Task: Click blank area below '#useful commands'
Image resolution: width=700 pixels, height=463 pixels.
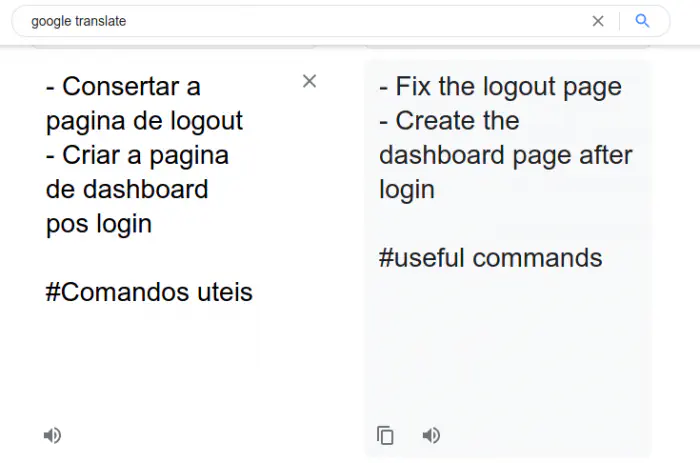Action: [x=505, y=340]
